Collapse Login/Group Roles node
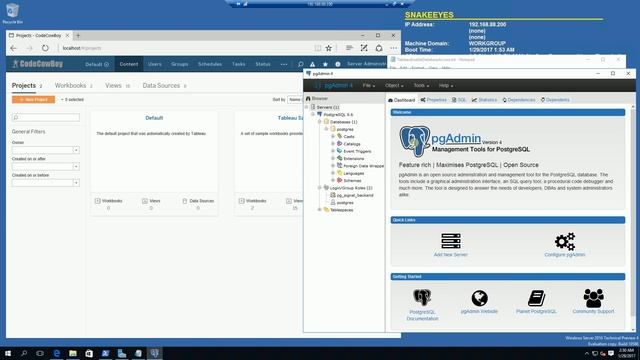The image size is (640, 360). pyautogui.click(x=320, y=188)
